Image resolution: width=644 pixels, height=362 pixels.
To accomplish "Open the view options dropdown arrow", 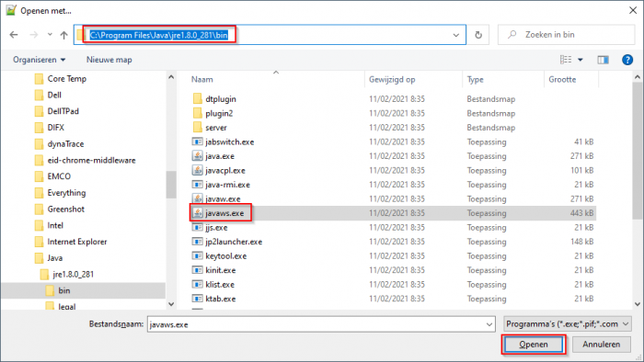I will 581,60.
